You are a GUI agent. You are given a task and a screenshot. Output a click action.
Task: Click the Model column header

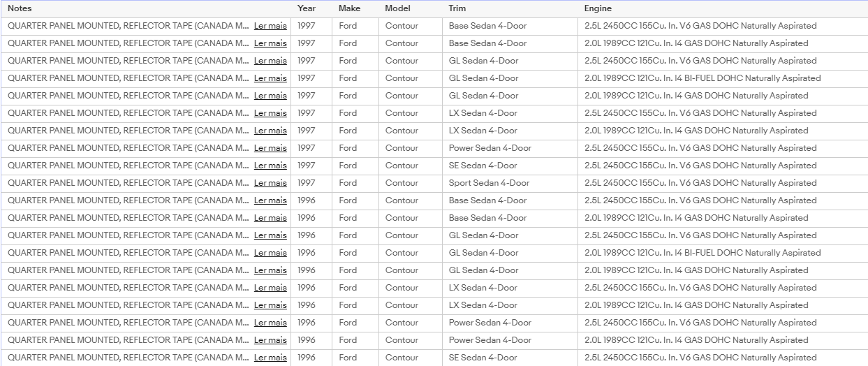click(397, 8)
